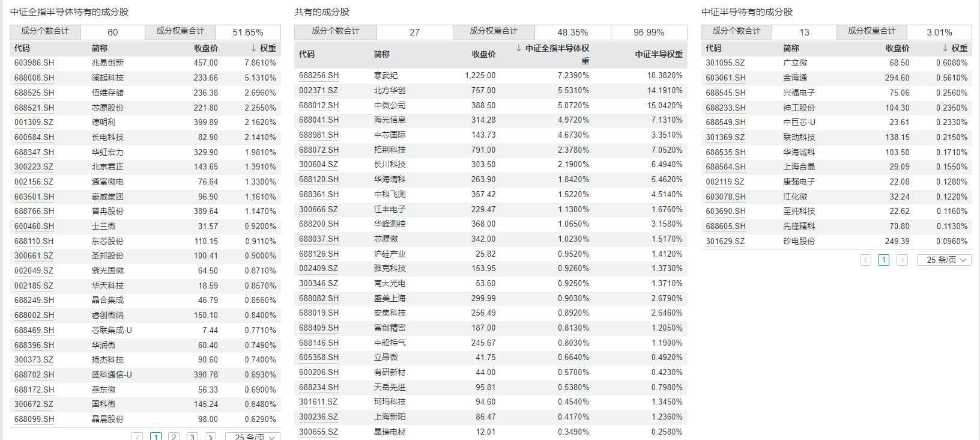
Task: Click previous page arrow in 中证全指半导体特有 table
Action: point(138,437)
